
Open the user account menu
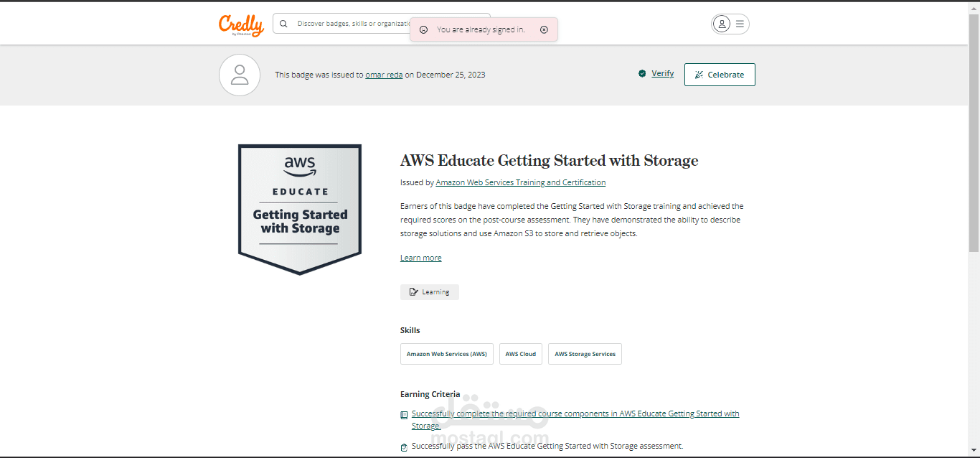722,24
